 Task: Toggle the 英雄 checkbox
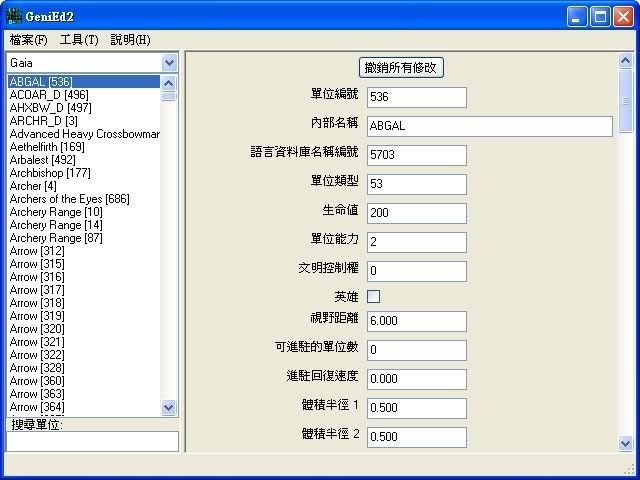(x=373, y=296)
